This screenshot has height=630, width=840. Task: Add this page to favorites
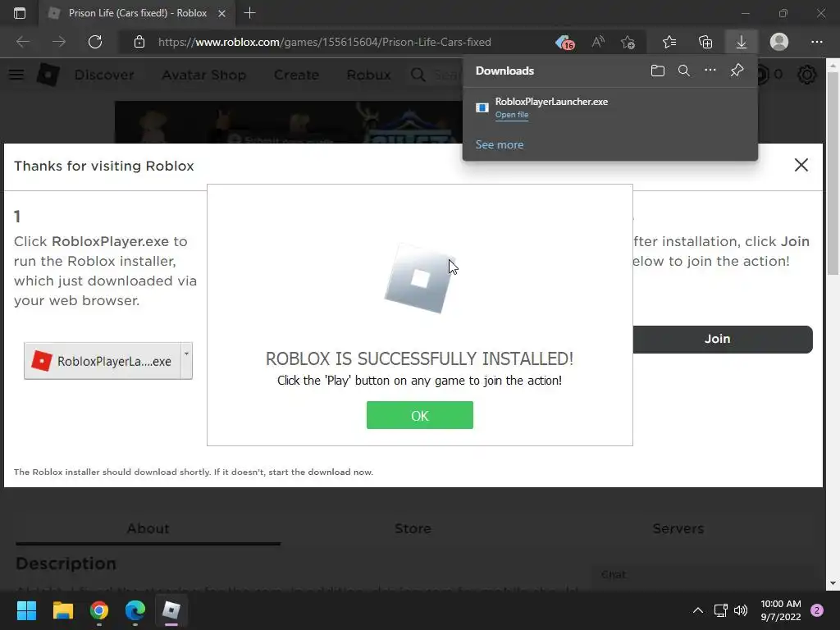point(628,42)
